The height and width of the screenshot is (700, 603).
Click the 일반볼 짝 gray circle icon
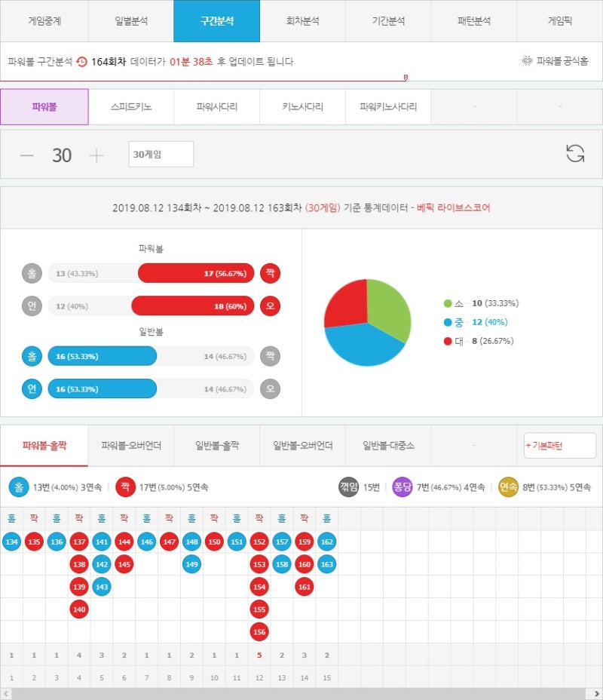[271, 356]
